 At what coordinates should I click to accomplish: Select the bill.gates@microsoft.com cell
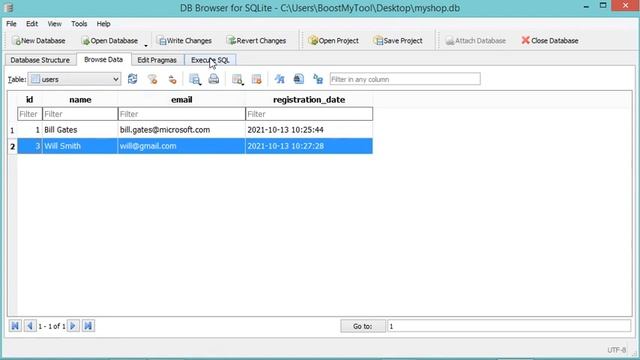[x=182, y=130]
